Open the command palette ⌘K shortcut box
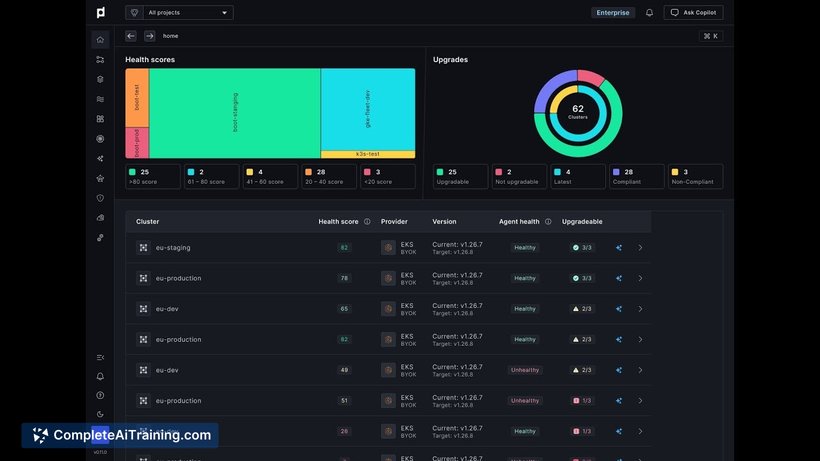Image resolution: width=820 pixels, height=461 pixels. pyautogui.click(x=711, y=36)
